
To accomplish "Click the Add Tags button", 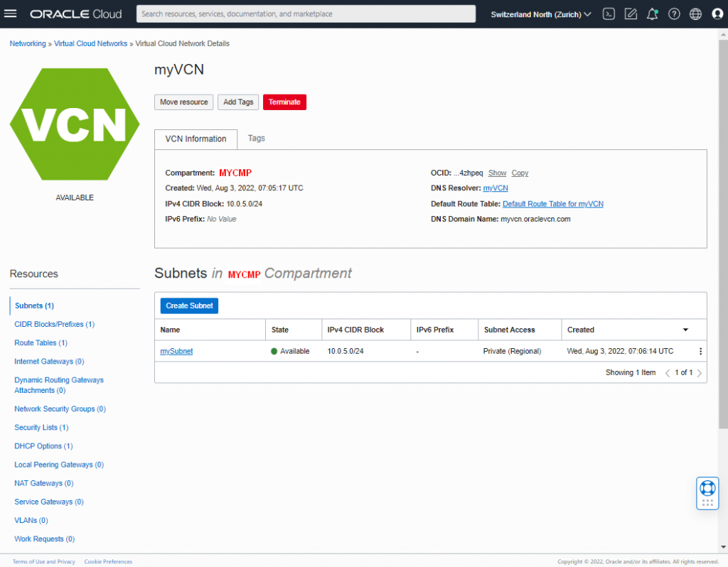I will pyautogui.click(x=238, y=102).
